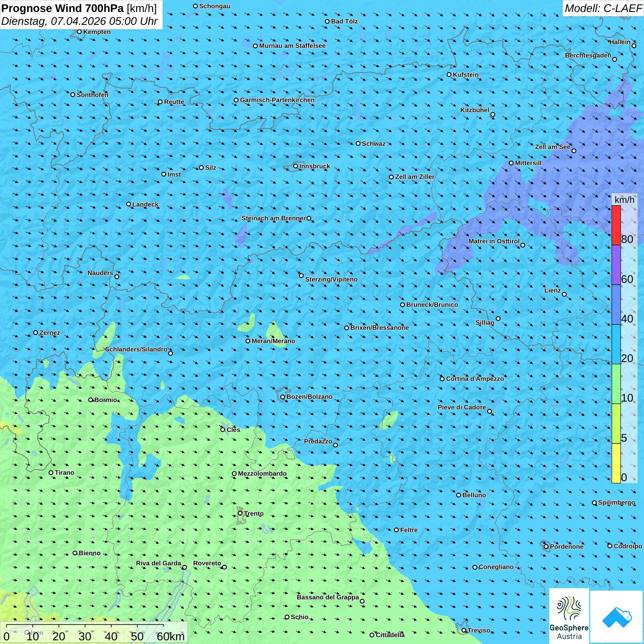Click the 'Bruneck/Brunico' label
Viewport: 644px width, 644px height.
point(432,305)
